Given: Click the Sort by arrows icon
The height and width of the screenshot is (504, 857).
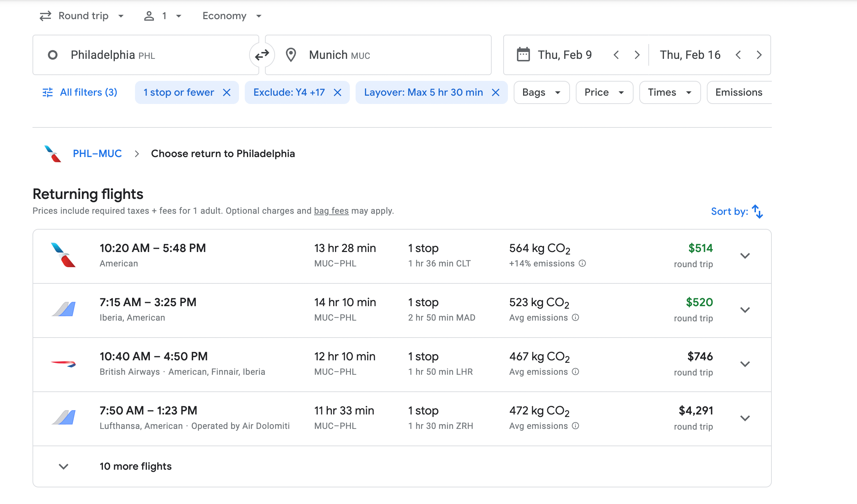Looking at the screenshot, I should pos(757,212).
